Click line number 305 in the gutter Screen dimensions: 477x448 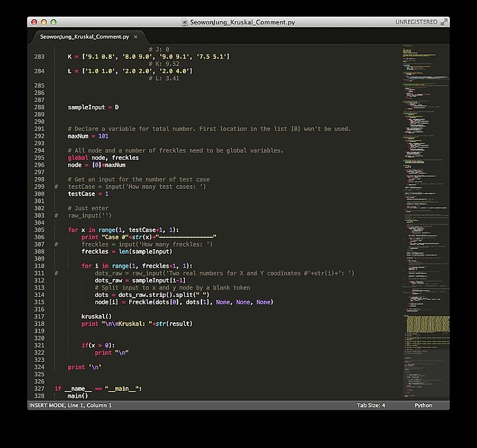click(39, 230)
